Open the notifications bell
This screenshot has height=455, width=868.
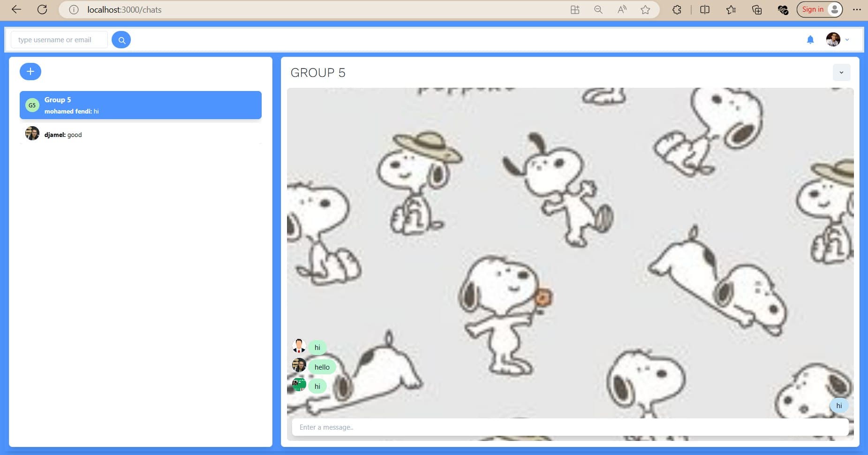(x=810, y=40)
